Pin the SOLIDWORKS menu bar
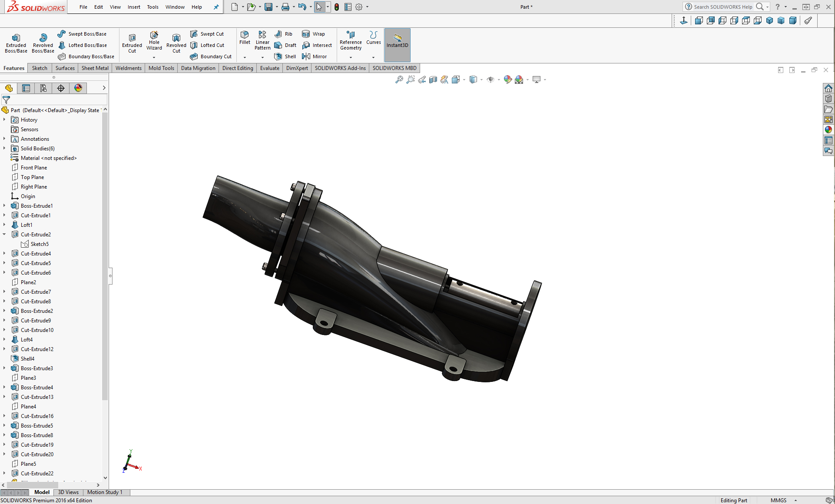Screen dimensions: 835x504 216,7
